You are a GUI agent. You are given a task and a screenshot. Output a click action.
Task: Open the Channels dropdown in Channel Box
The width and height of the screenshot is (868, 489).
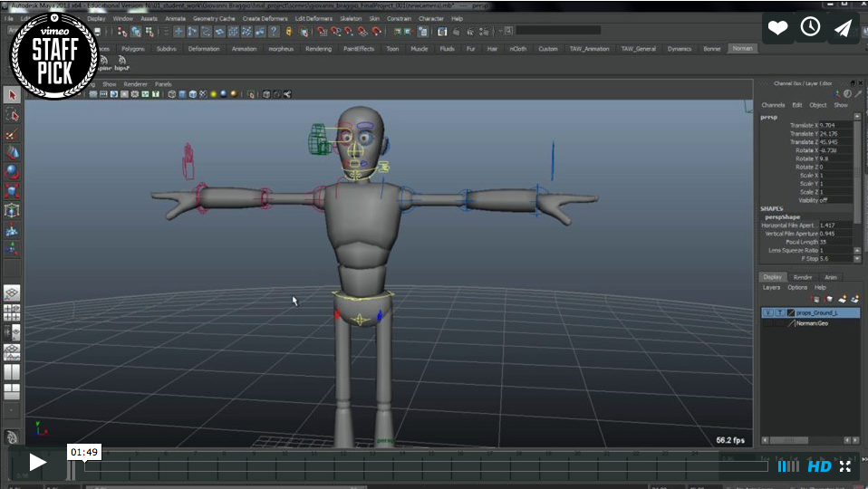tap(773, 105)
